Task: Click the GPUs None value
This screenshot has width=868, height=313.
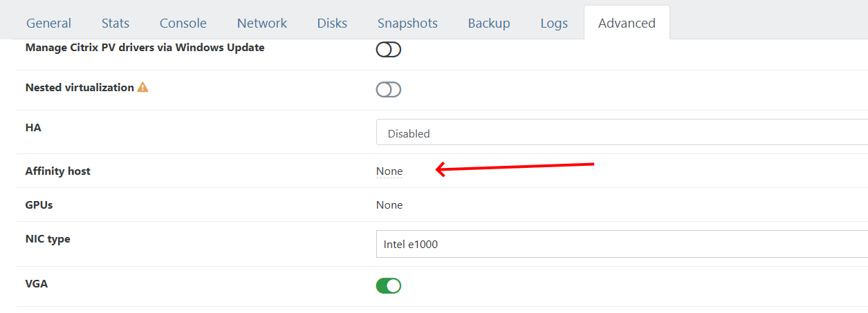Action: pyautogui.click(x=389, y=205)
